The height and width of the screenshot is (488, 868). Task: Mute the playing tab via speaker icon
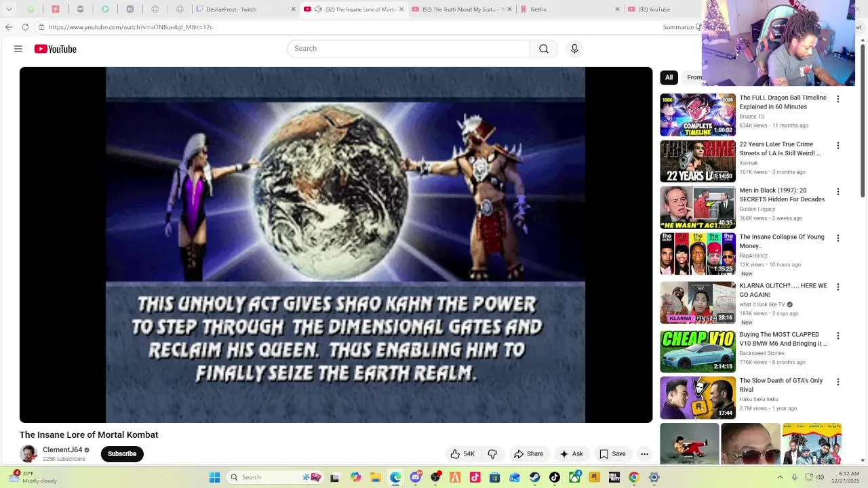click(x=318, y=9)
